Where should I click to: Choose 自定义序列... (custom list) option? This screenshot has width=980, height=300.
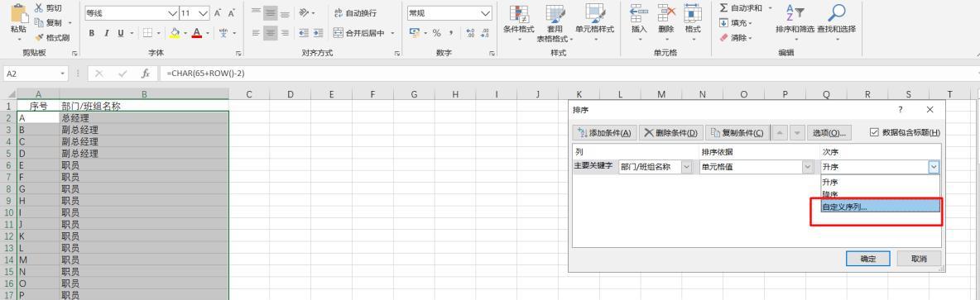point(880,207)
